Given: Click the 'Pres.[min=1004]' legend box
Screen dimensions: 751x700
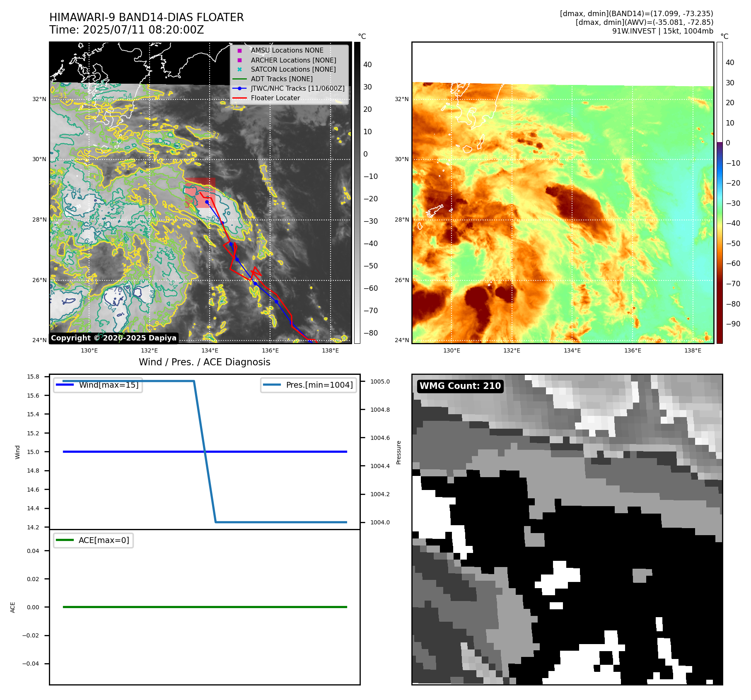Looking at the screenshot, I should click(309, 385).
